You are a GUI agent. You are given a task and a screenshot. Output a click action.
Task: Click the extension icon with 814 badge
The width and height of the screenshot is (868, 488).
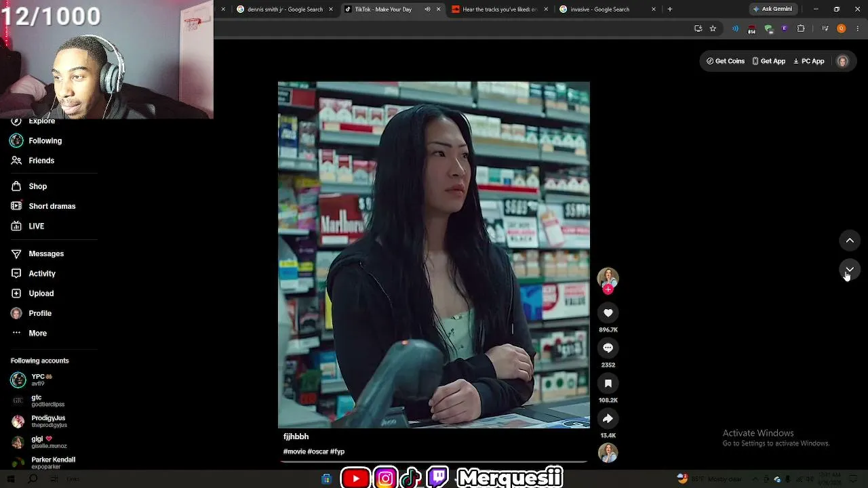click(751, 29)
